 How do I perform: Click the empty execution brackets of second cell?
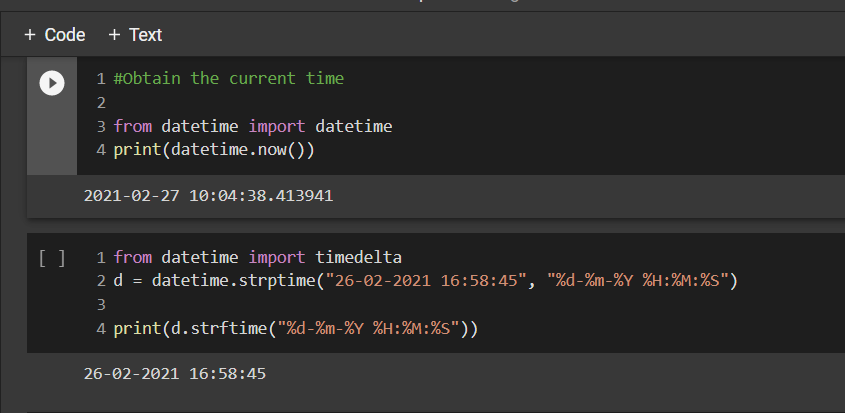pos(52,258)
